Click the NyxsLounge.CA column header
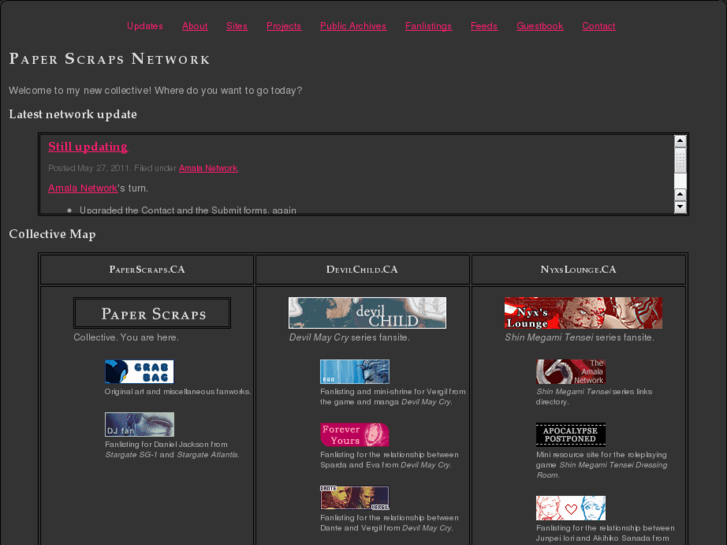Screen dimensions: 727x545 point(578,269)
